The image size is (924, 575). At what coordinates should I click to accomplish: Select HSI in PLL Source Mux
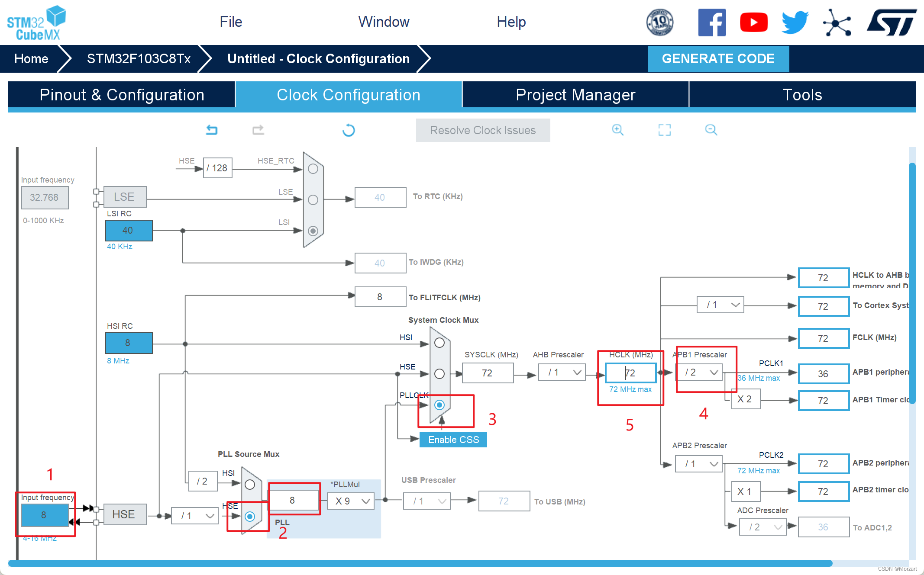coord(250,485)
